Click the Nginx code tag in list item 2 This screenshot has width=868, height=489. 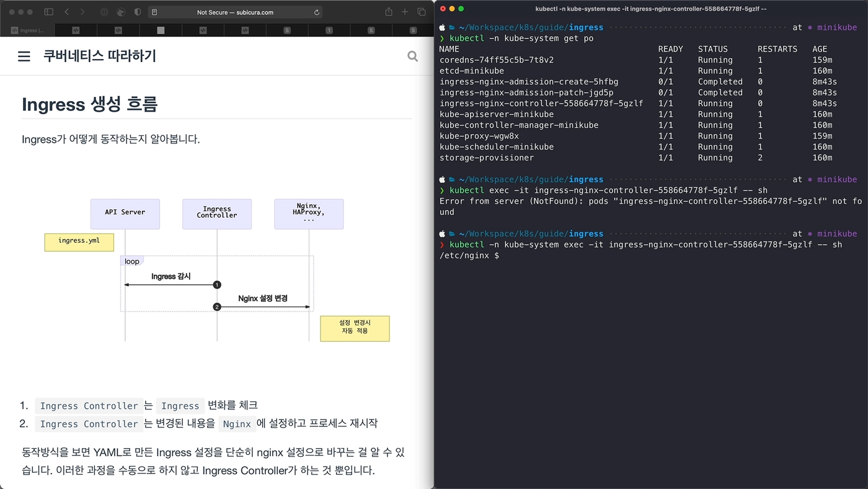click(x=237, y=424)
